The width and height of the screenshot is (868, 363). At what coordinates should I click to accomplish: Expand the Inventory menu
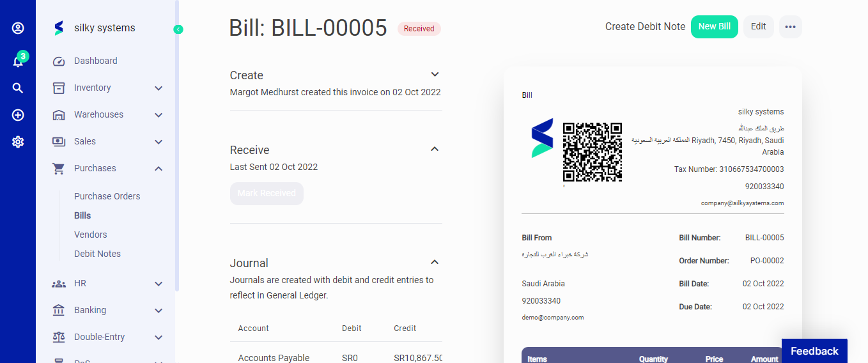coord(159,88)
